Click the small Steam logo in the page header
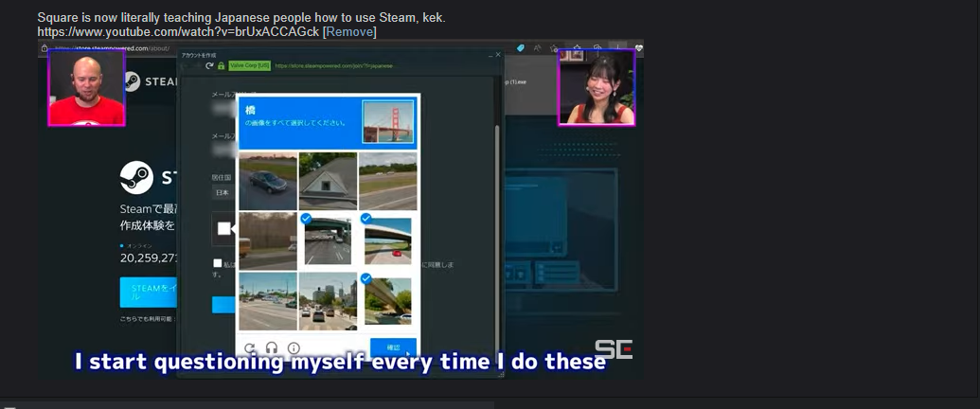This screenshot has height=409, width=980. pos(132,81)
